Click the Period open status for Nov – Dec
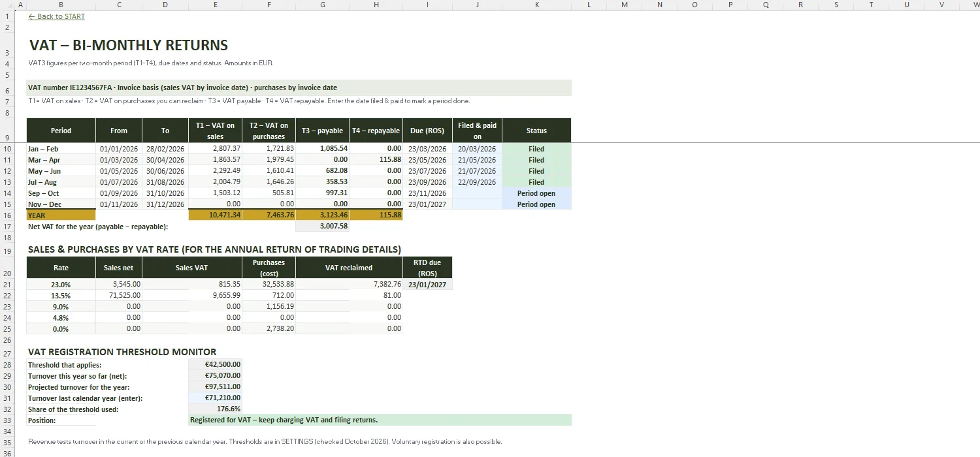980x457 pixels. coord(536,204)
